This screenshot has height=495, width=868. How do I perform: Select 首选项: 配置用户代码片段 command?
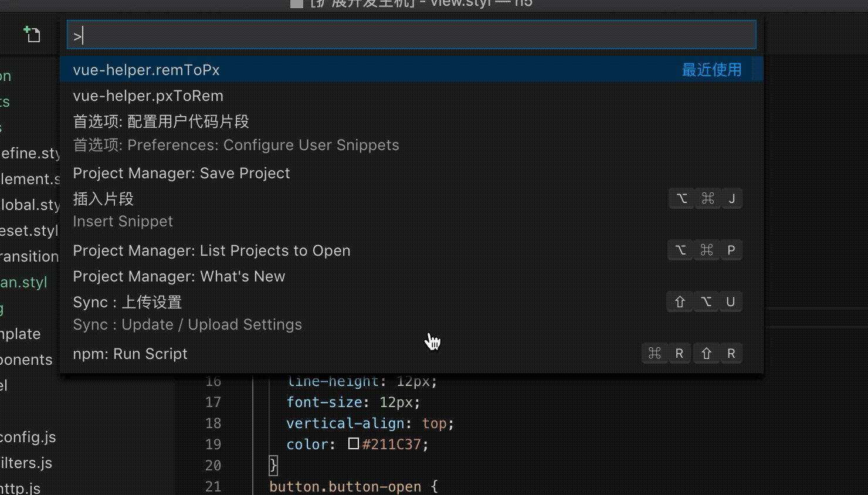[411, 133]
